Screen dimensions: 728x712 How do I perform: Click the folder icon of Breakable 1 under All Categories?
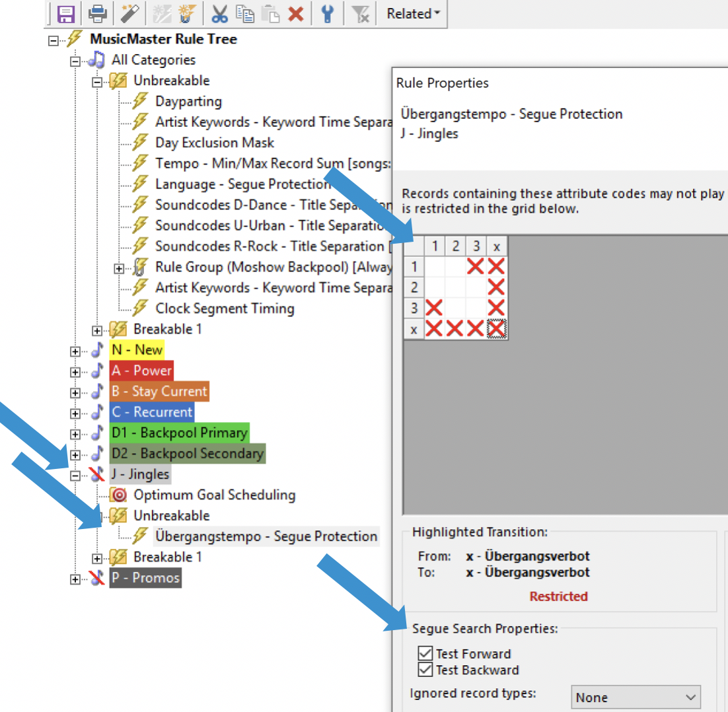pyautogui.click(x=118, y=329)
